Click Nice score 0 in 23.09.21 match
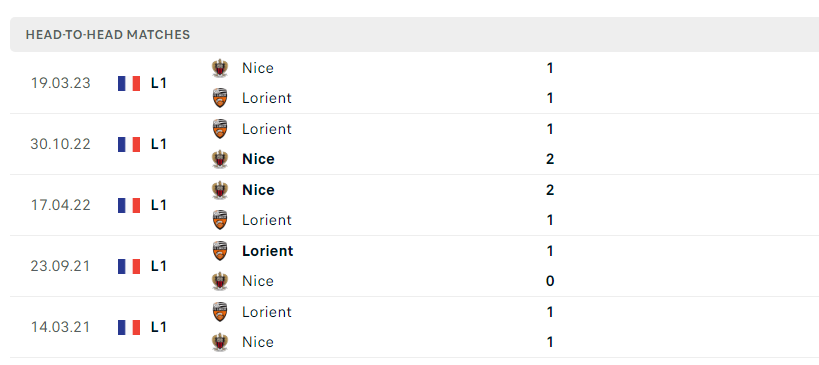The width and height of the screenshot is (819, 365). [550, 281]
